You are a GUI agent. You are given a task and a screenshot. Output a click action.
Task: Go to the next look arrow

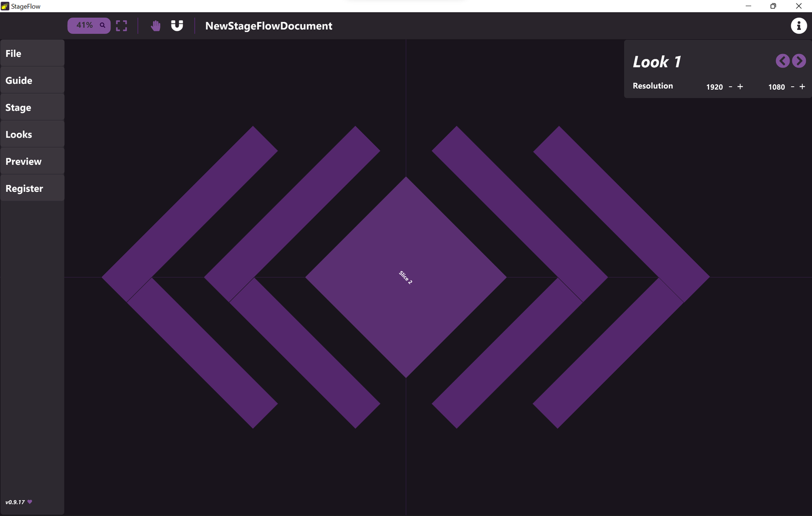(799, 61)
